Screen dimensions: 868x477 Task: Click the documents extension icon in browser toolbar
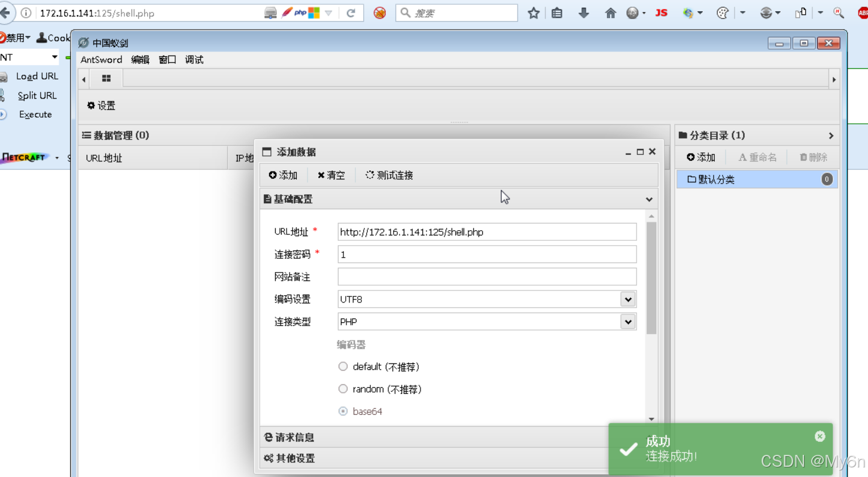pyautogui.click(x=800, y=13)
